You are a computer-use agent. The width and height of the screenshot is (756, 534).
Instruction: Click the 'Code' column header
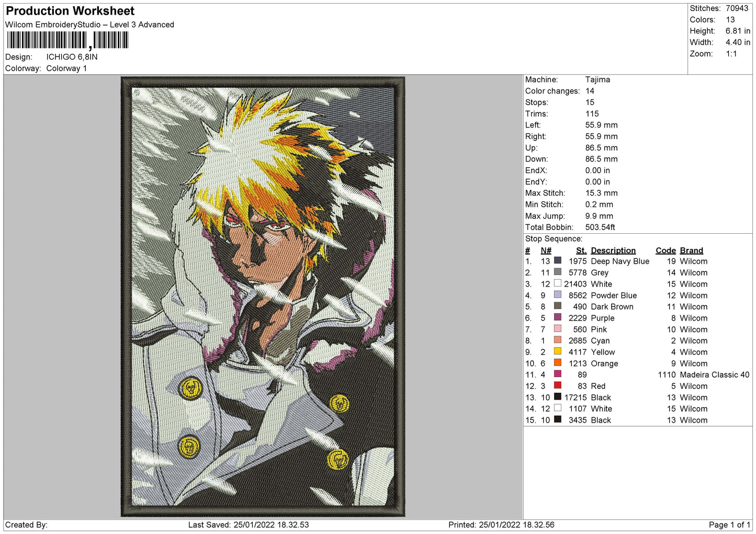coord(665,251)
